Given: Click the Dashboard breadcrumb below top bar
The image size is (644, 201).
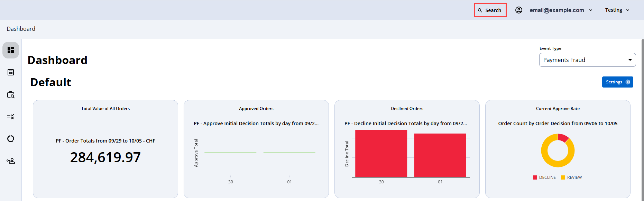Looking at the screenshot, I should [21, 29].
